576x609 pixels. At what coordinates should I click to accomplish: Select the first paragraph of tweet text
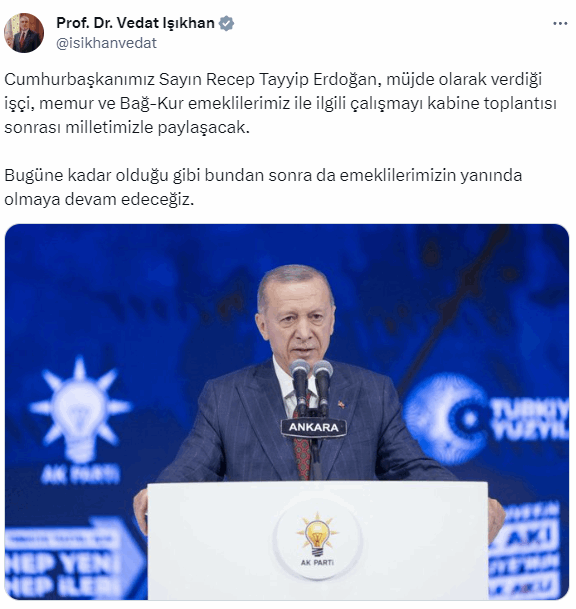click(x=280, y=103)
